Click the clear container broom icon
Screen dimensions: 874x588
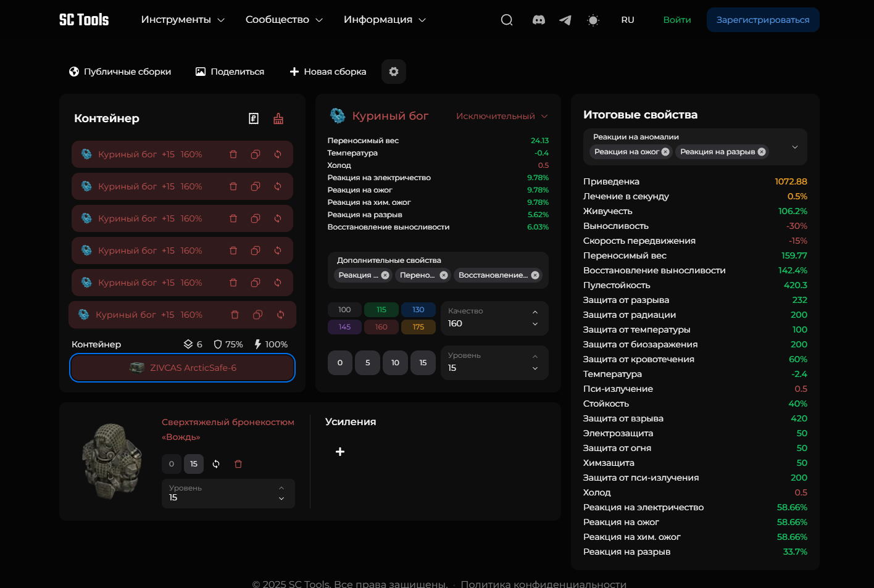tap(278, 118)
